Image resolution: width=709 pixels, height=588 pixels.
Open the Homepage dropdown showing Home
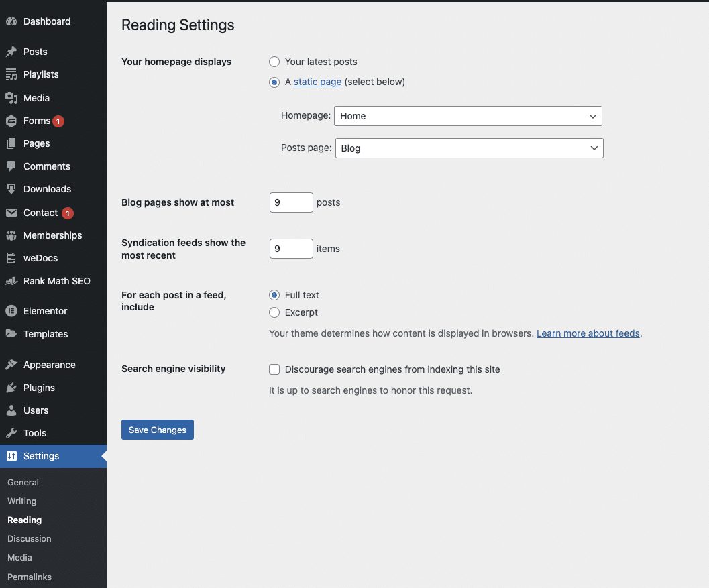[468, 116]
